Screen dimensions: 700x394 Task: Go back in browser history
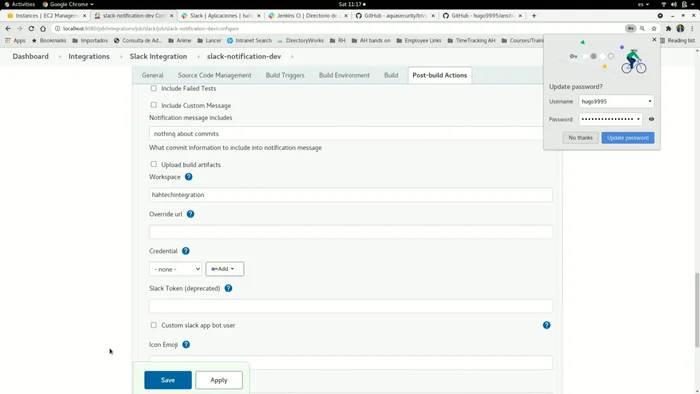click(x=8, y=29)
